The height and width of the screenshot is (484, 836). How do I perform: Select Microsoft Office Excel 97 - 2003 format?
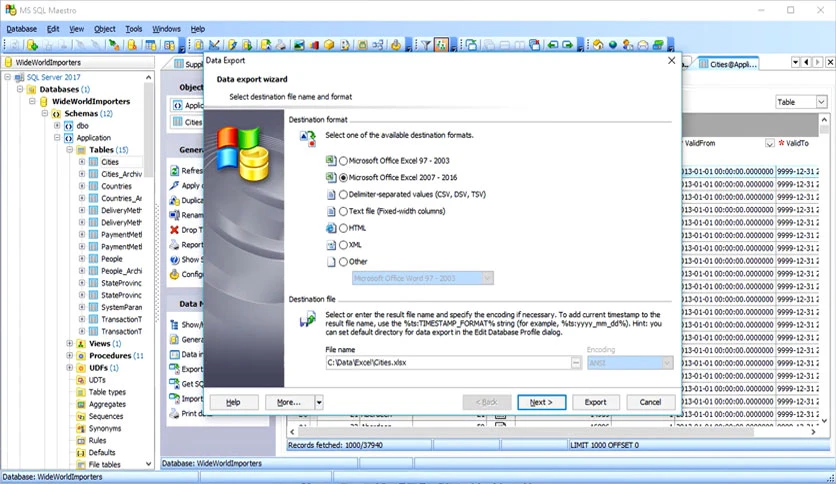[343, 160]
